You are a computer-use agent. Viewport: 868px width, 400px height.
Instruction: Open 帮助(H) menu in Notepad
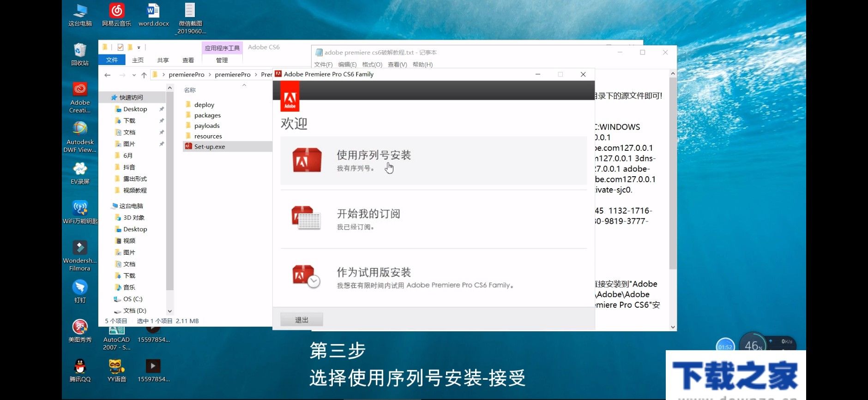coord(422,65)
